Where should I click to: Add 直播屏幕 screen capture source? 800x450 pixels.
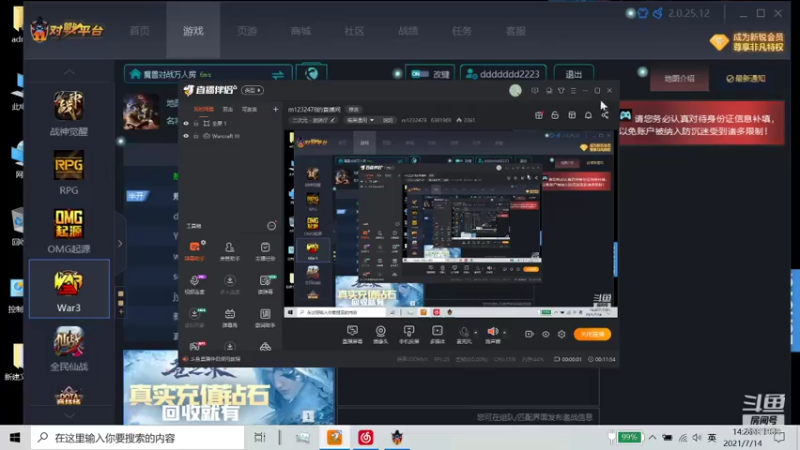tap(352, 334)
